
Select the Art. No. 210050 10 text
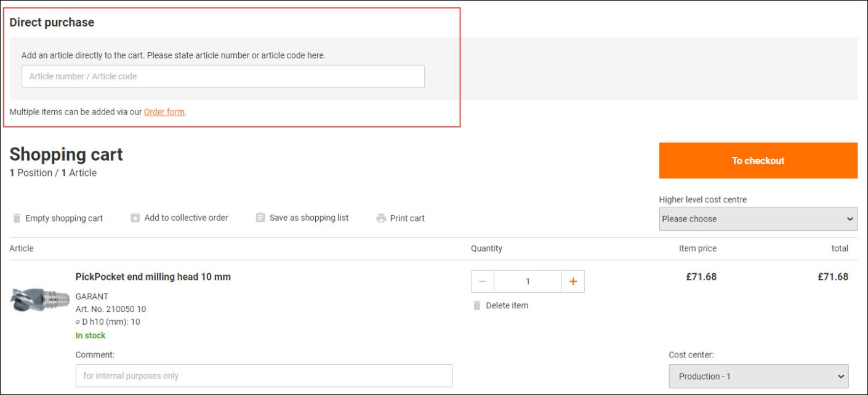[x=111, y=309]
